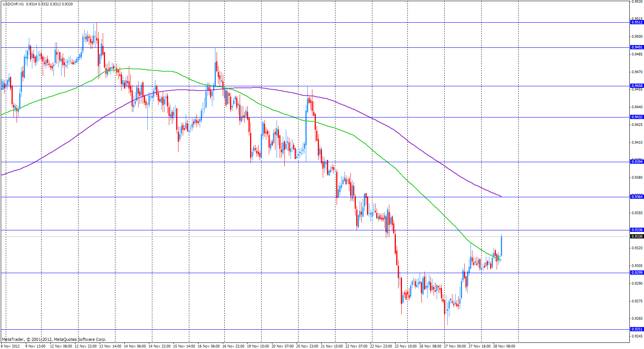This screenshot has width=644, height=349.
Task: Click the 0.9320 tick on price axis
Action: click(x=637, y=248)
